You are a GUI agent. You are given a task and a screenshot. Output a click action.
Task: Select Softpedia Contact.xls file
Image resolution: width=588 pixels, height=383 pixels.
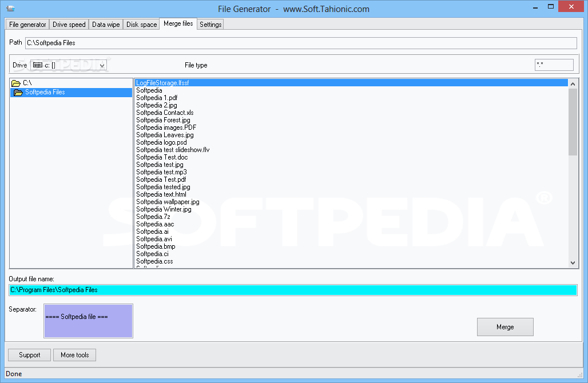(x=351, y=113)
